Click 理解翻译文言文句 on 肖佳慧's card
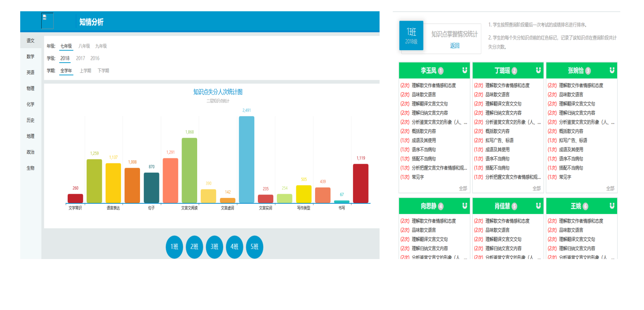 coord(503,239)
